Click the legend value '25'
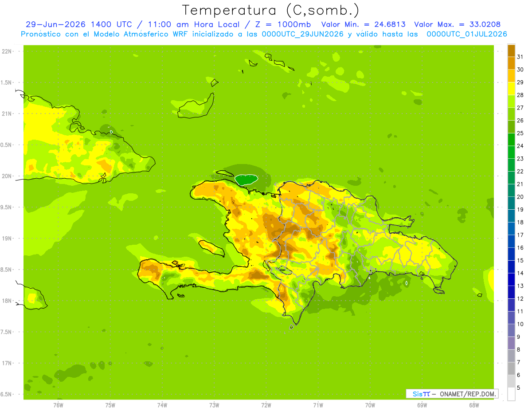Screen dimensions: 532x411 tap(520, 133)
